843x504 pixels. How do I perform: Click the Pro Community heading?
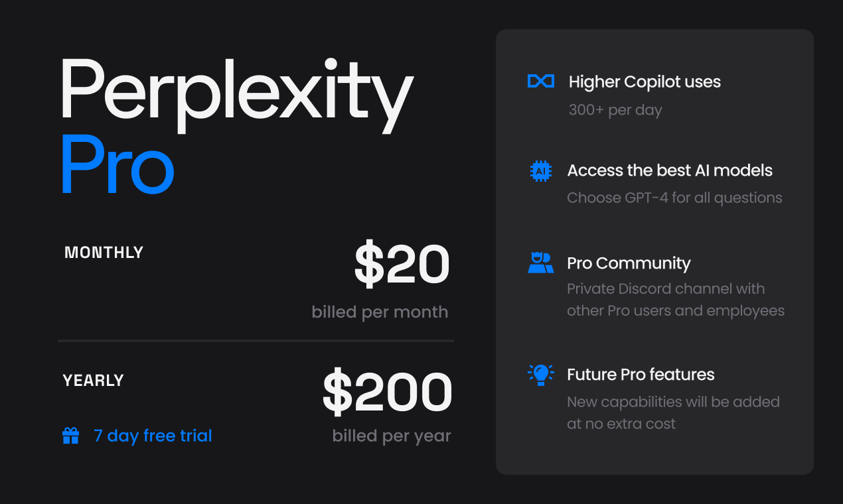pos(628,263)
